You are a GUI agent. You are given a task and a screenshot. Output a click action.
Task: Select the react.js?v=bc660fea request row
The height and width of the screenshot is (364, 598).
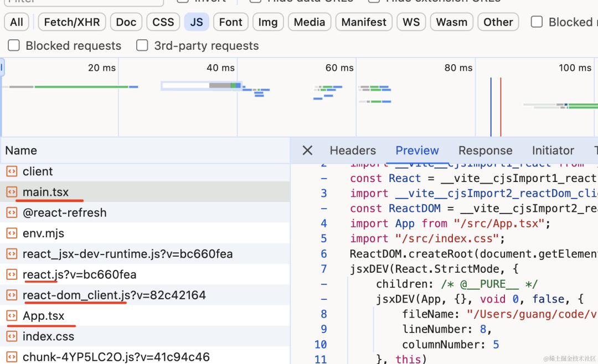(145, 274)
